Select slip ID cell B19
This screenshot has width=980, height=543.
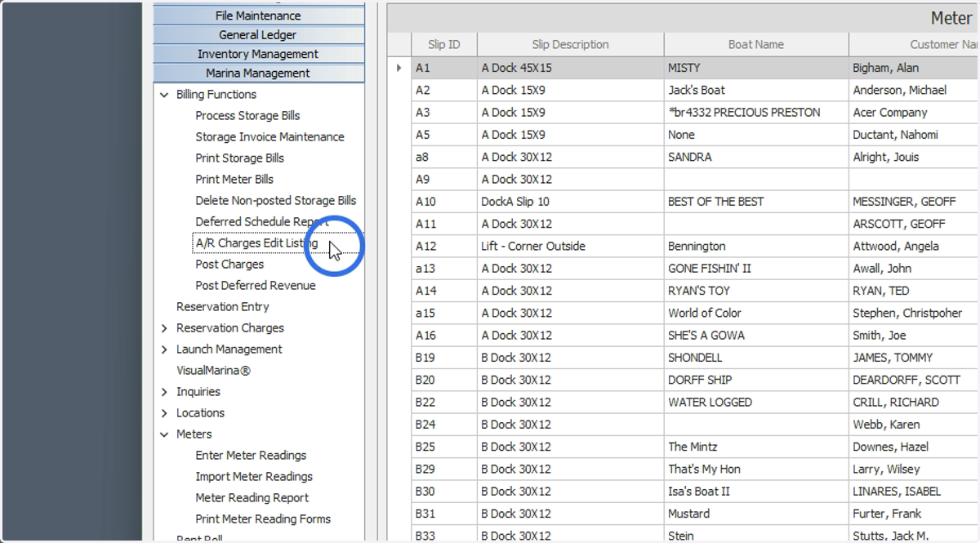(444, 358)
